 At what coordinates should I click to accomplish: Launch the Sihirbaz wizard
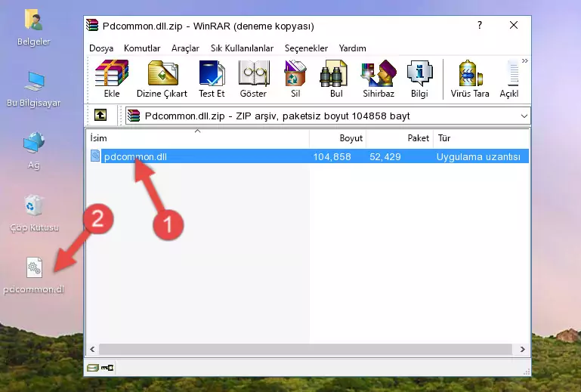(379, 79)
